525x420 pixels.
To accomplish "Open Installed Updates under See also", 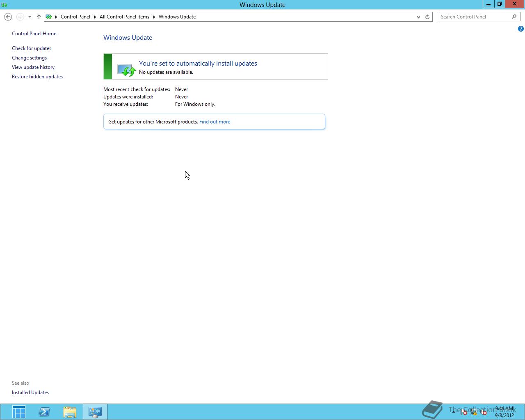I will (x=30, y=393).
